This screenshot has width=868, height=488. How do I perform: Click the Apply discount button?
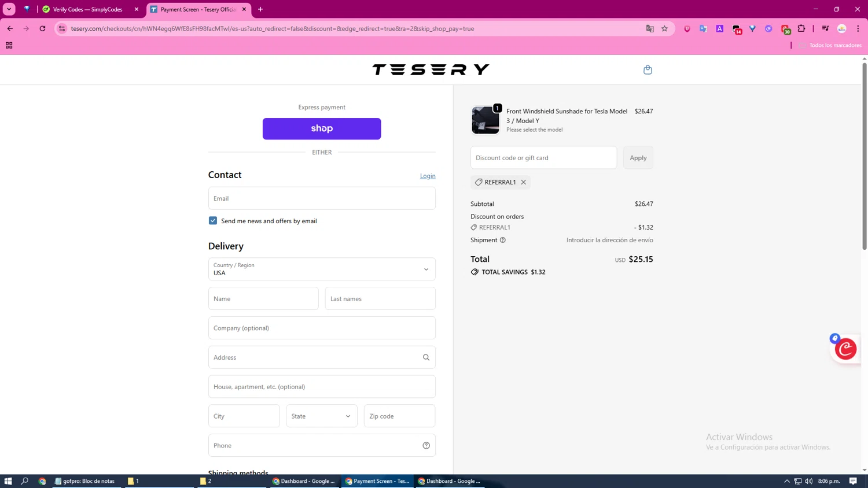pyautogui.click(x=638, y=158)
